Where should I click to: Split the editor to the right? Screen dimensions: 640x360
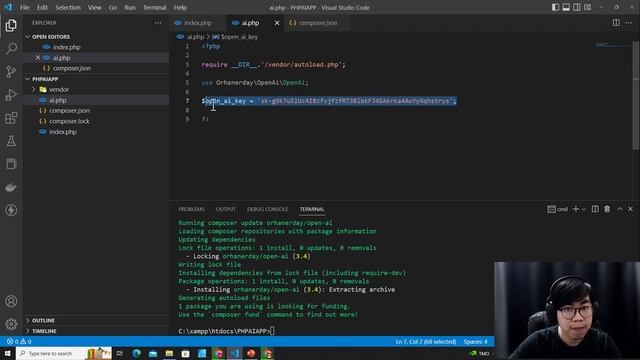pos(616,23)
